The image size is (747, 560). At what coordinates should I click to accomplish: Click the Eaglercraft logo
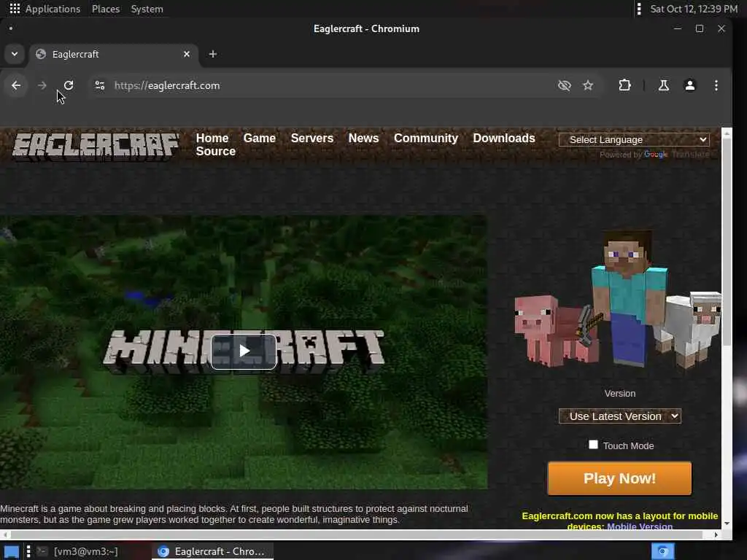(96, 145)
